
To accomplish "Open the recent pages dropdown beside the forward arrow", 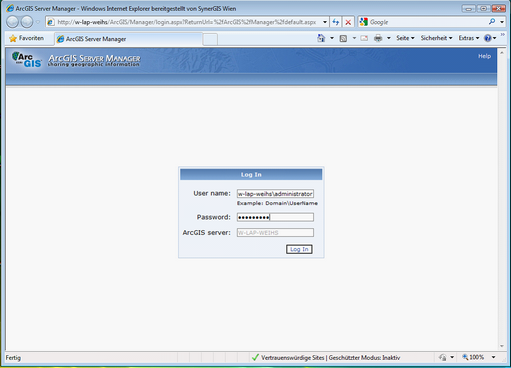I will [38, 22].
